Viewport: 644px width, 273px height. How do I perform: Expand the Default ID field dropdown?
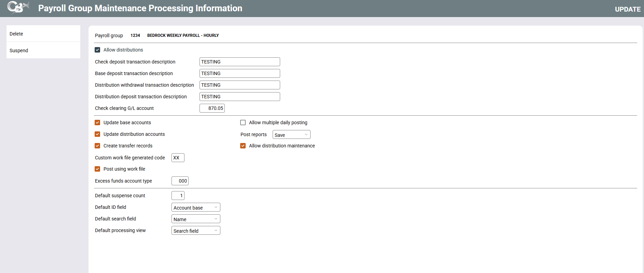[x=195, y=207]
